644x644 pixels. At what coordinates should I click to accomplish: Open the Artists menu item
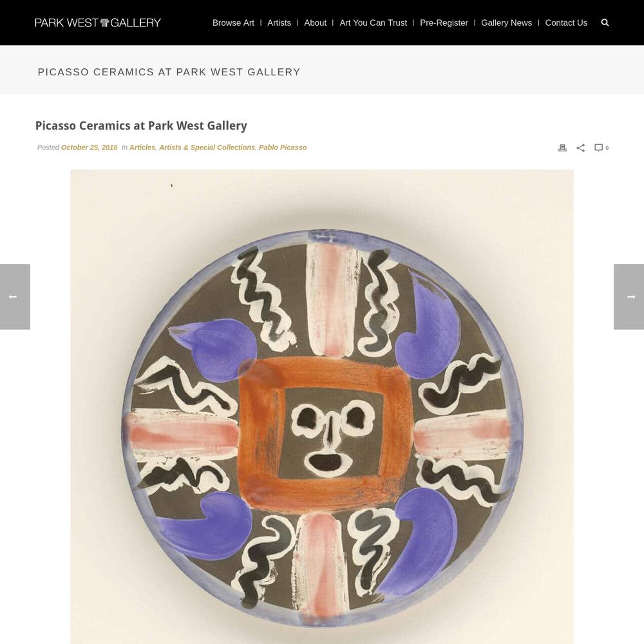279,23
